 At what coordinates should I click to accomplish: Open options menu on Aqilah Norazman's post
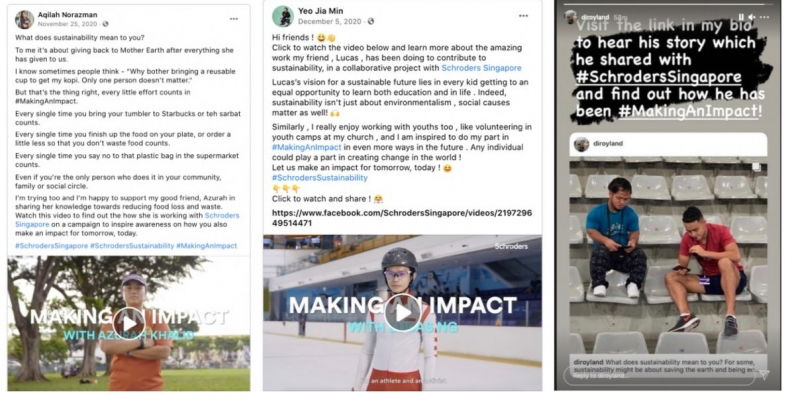click(x=234, y=19)
